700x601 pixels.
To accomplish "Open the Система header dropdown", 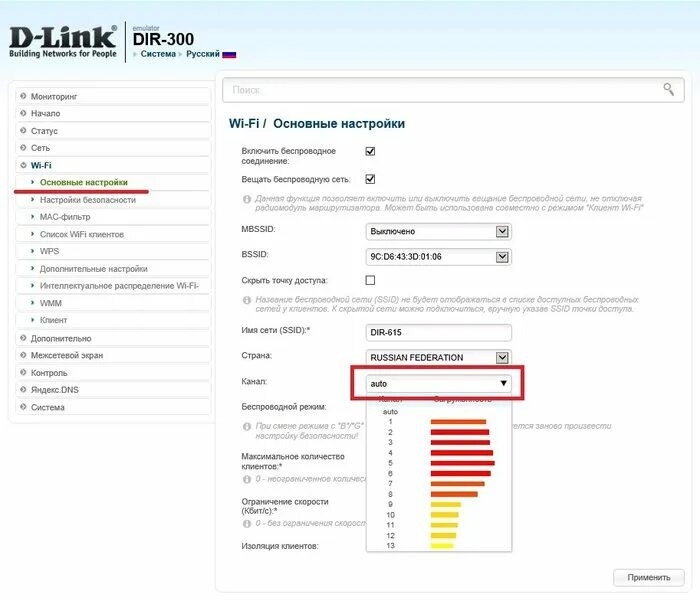I will click(158, 54).
